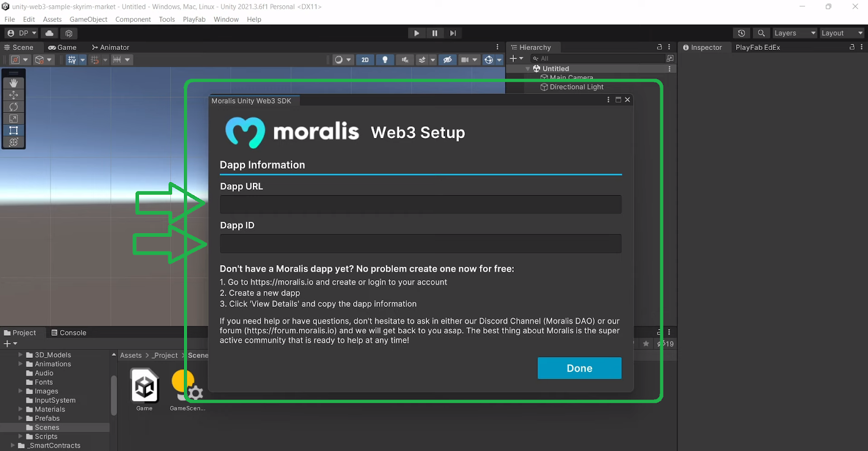Toggle scene lighting bulb button

point(385,60)
